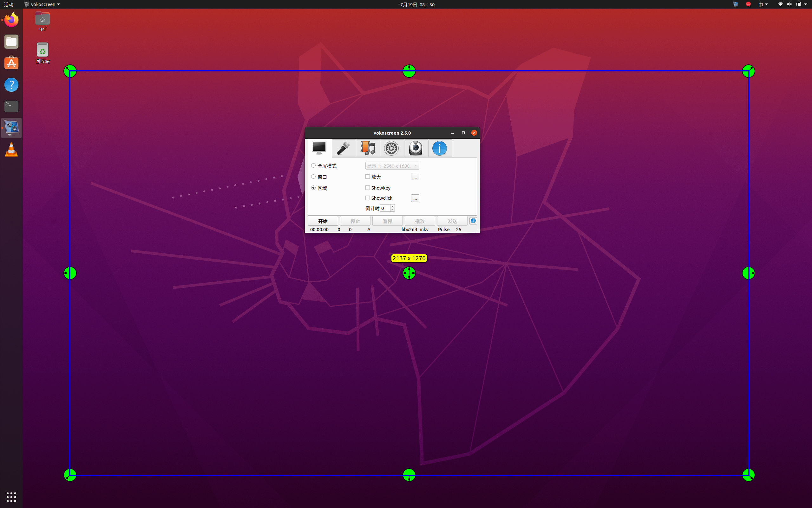Click the top-right corner handle of capture area

[748, 71]
